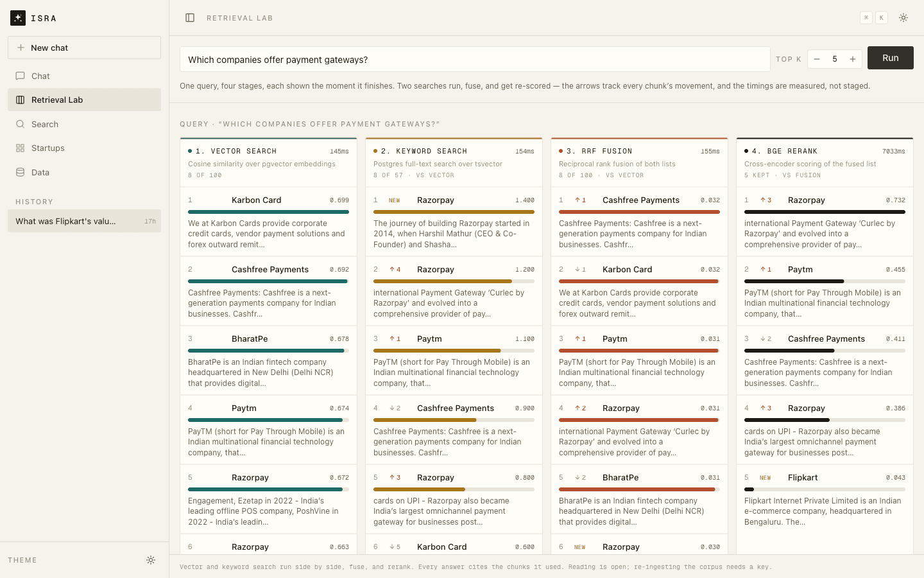Open the Startups section in sidebar
924x578 pixels.
click(84, 148)
